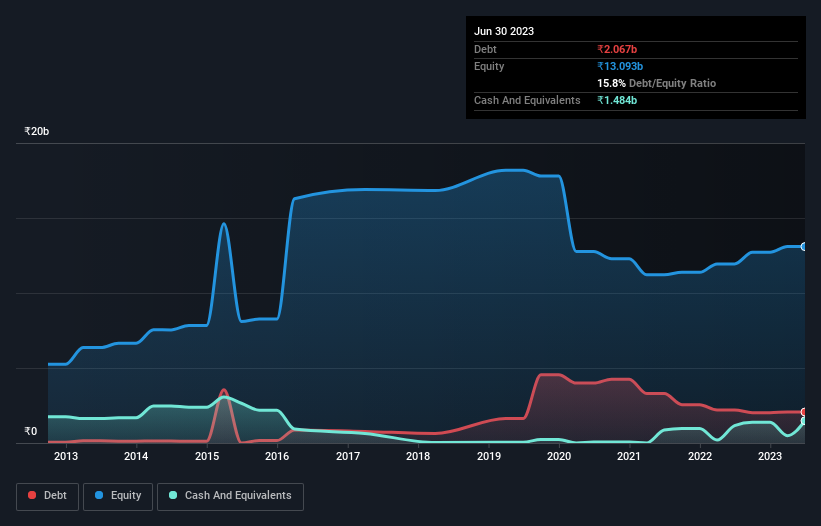Viewport: 821px width, 526px height.
Task: Click the 2021 x-axis label
Action: coord(629,456)
